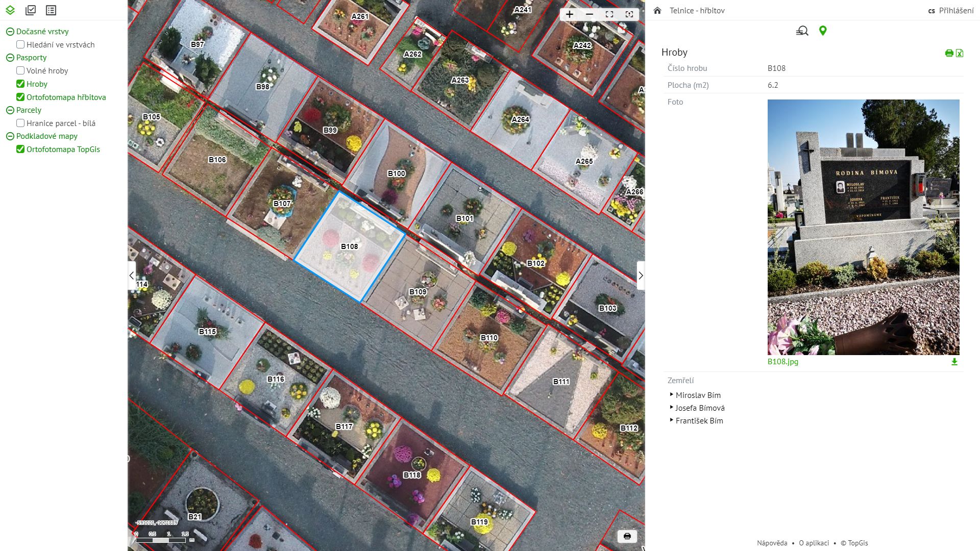The width and height of the screenshot is (980, 551).
Task: Uncheck Ortofotomapa hřbitova layer
Action: [20, 97]
